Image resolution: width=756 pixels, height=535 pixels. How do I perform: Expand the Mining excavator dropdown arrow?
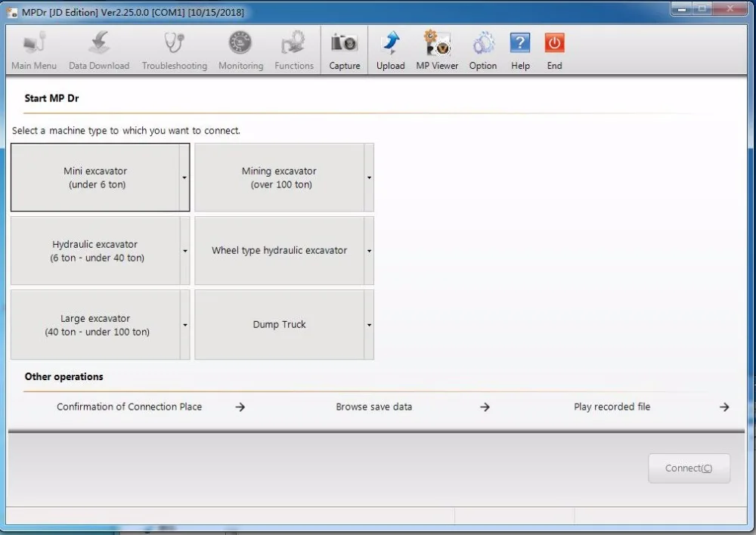(369, 178)
